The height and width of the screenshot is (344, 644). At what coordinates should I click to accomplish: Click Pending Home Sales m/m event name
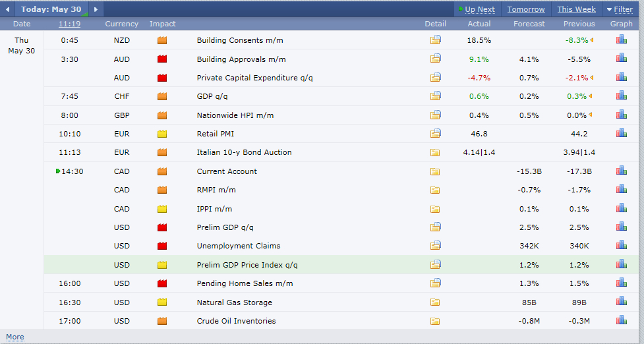tap(245, 283)
